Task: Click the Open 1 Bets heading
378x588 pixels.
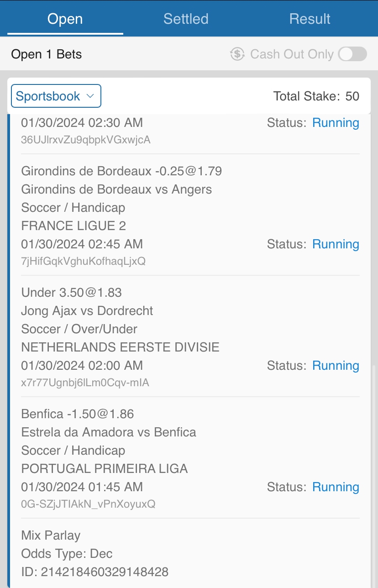Action: pos(47,54)
